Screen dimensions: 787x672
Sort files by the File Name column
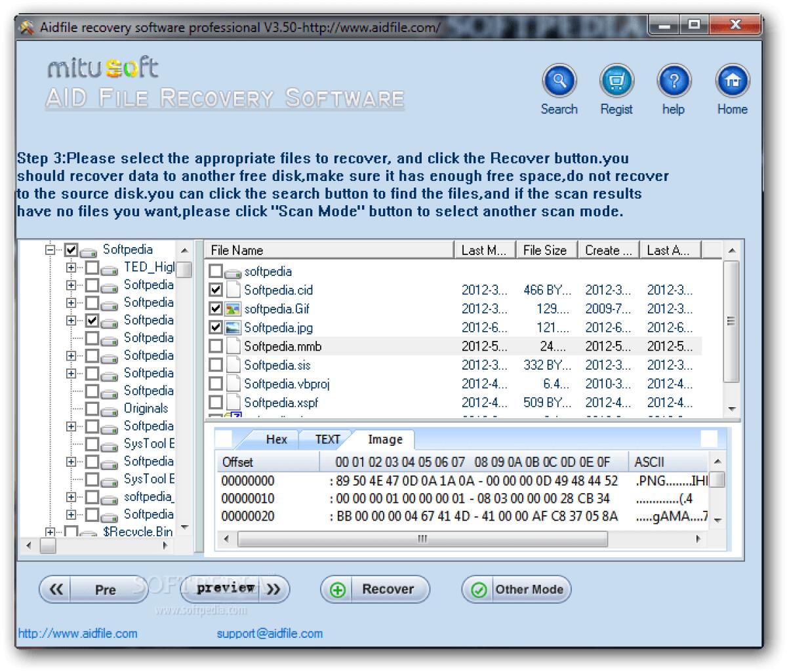click(x=236, y=250)
